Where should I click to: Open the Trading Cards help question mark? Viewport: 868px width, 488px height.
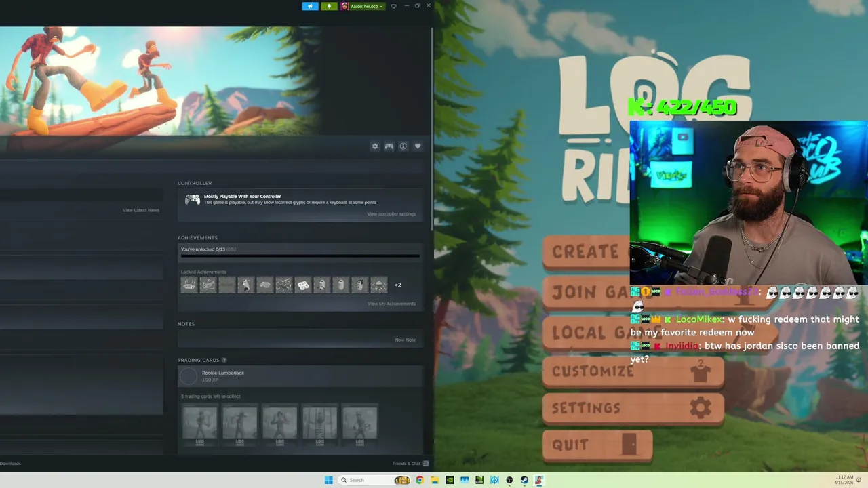coord(224,360)
